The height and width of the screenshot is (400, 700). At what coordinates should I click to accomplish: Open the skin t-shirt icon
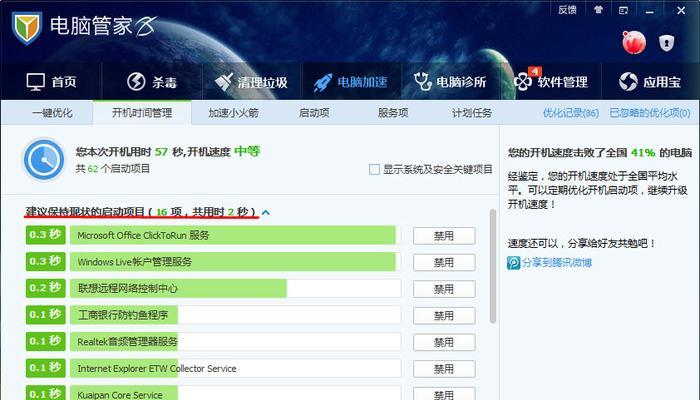[x=598, y=10]
